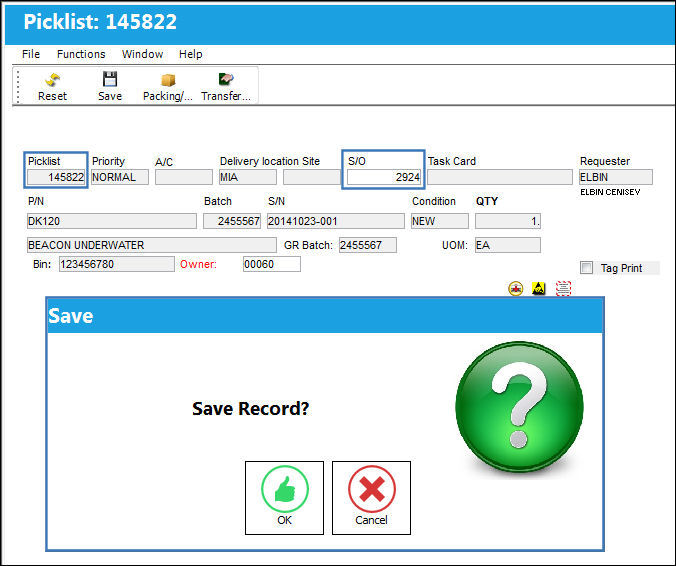
Task: Open the Window menu
Action: (x=142, y=54)
